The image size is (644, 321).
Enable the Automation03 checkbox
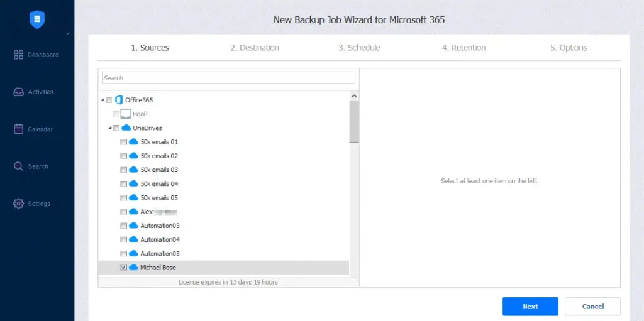tap(123, 226)
